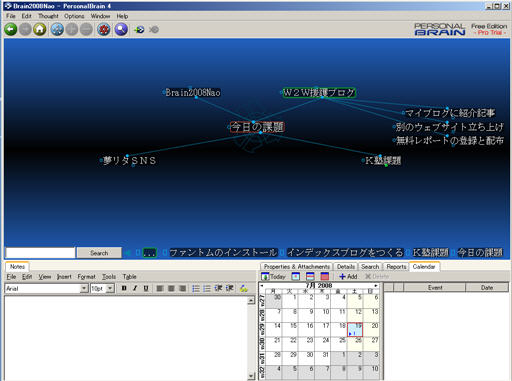This screenshot has width=512, height=381.
Task: Open text color picker in Notes
Action: click(244, 288)
